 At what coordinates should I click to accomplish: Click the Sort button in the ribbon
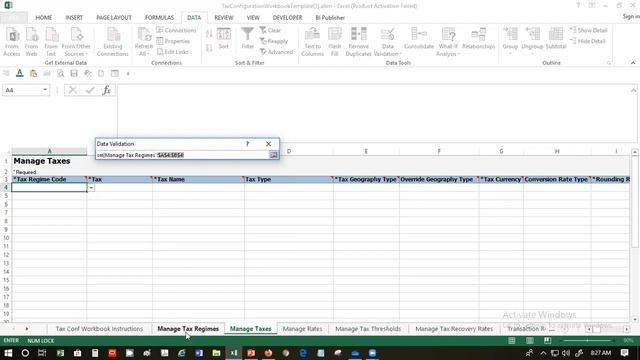[x=224, y=39]
